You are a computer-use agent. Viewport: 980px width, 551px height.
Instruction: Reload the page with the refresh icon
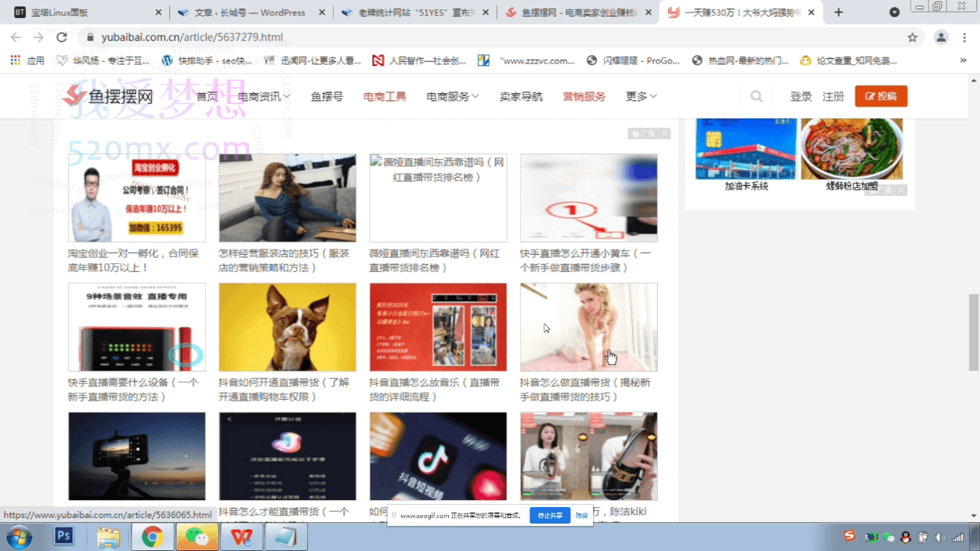click(62, 36)
